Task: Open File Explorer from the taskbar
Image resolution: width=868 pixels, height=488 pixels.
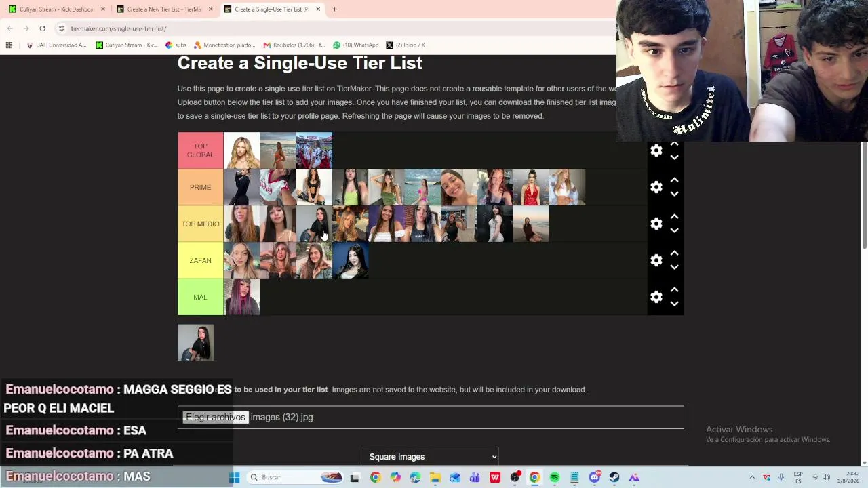Action: (x=435, y=477)
